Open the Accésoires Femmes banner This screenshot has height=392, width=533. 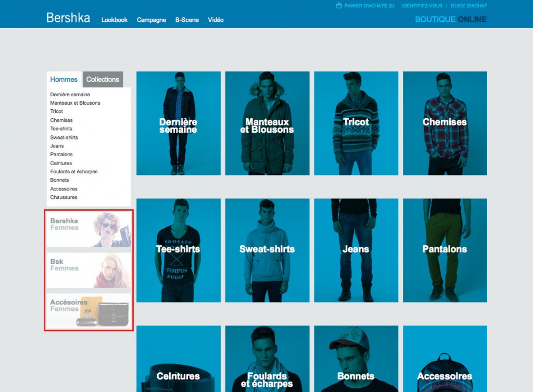(x=88, y=311)
